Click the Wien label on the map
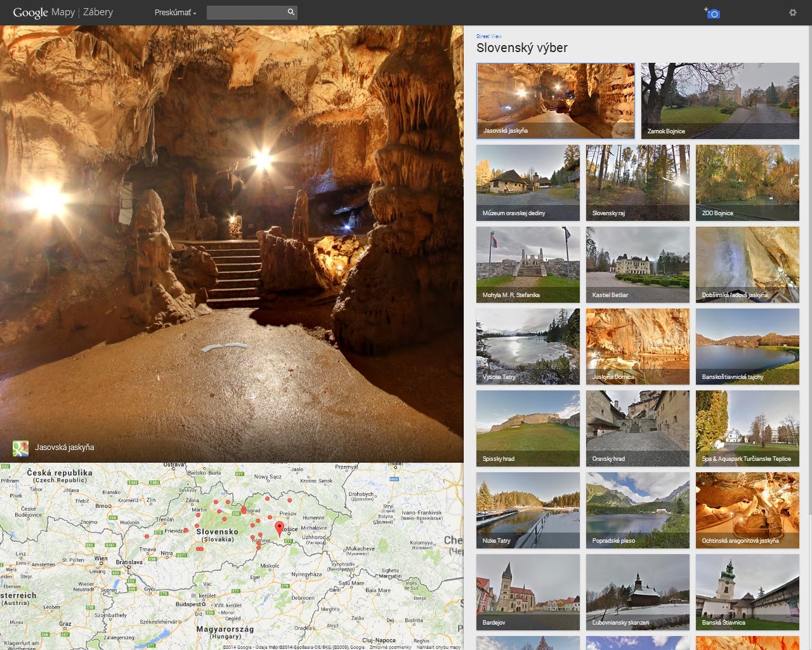This screenshot has width=812, height=650. click(101, 559)
